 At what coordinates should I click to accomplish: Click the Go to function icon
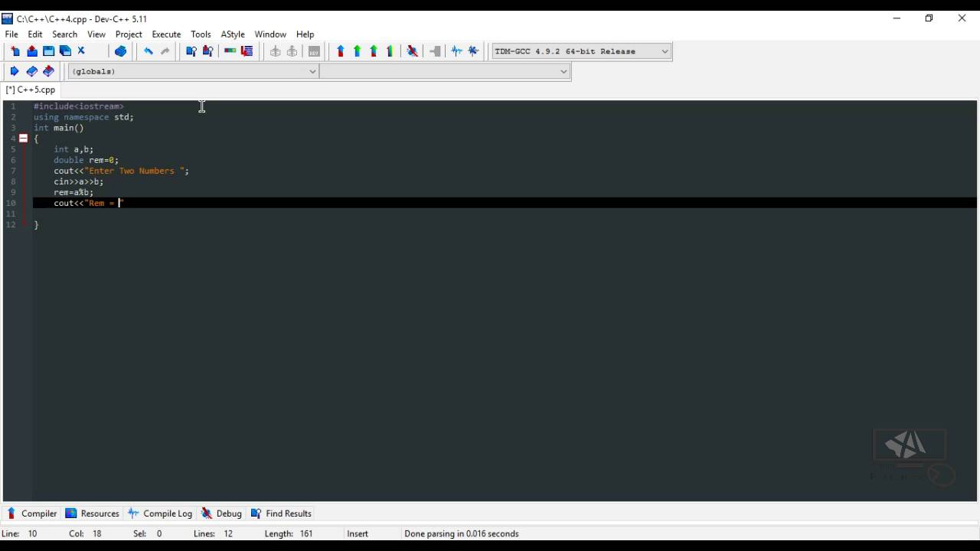(230, 51)
